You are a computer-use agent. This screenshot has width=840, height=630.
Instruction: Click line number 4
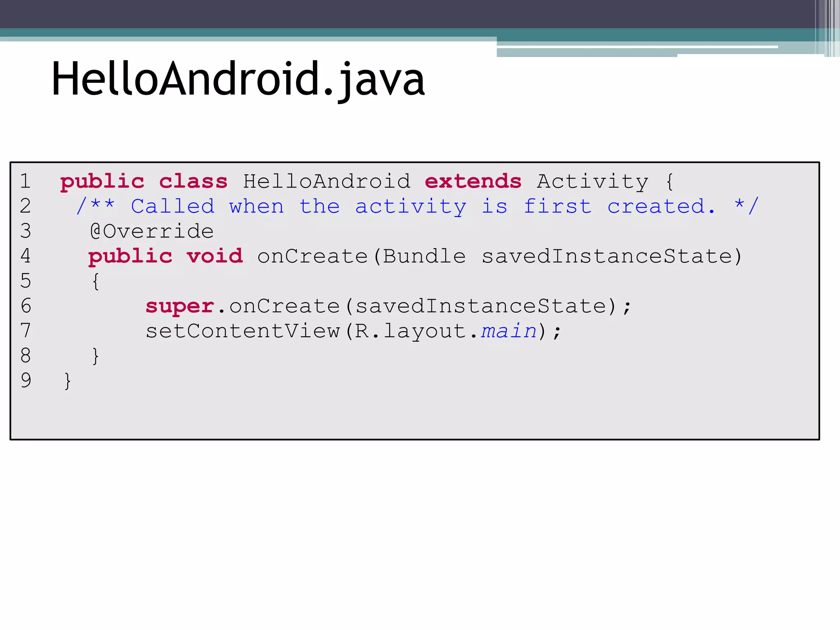pos(25,256)
